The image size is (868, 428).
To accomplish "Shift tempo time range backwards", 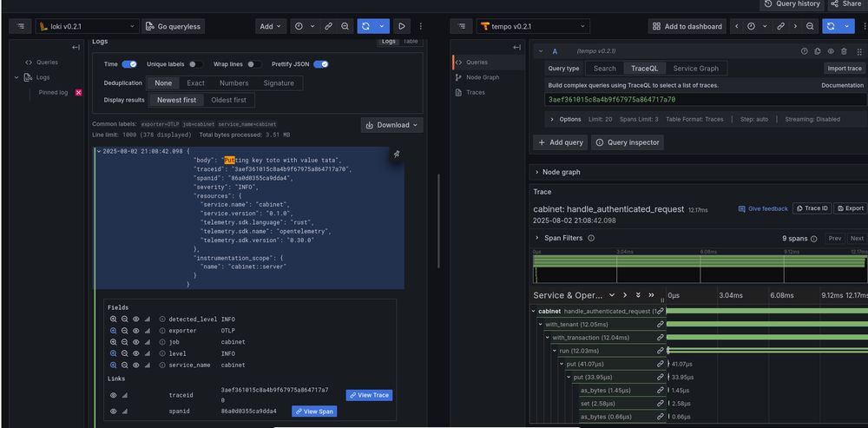I will [x=737, y=26].
